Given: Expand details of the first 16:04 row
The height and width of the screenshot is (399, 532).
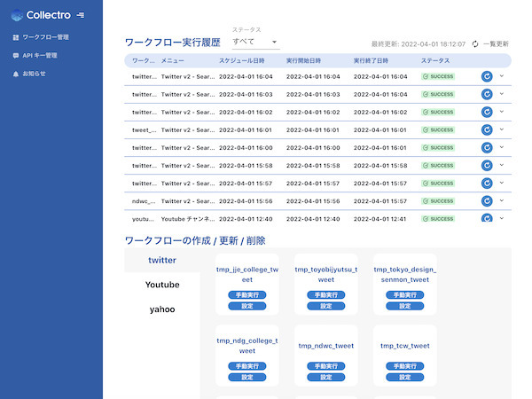Looking at the screenshot, I should tap(502, 76).
